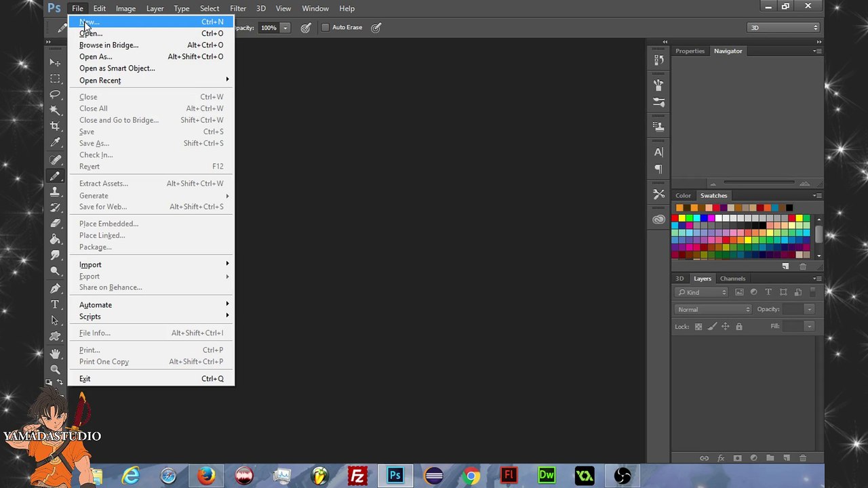Open the Kind filter dropdown

click(x=701, y=292)
